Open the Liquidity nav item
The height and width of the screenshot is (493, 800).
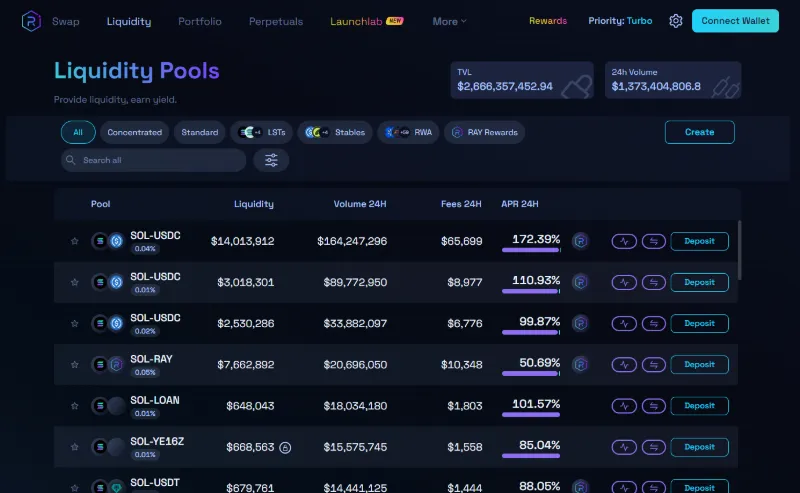click(129, 21)
